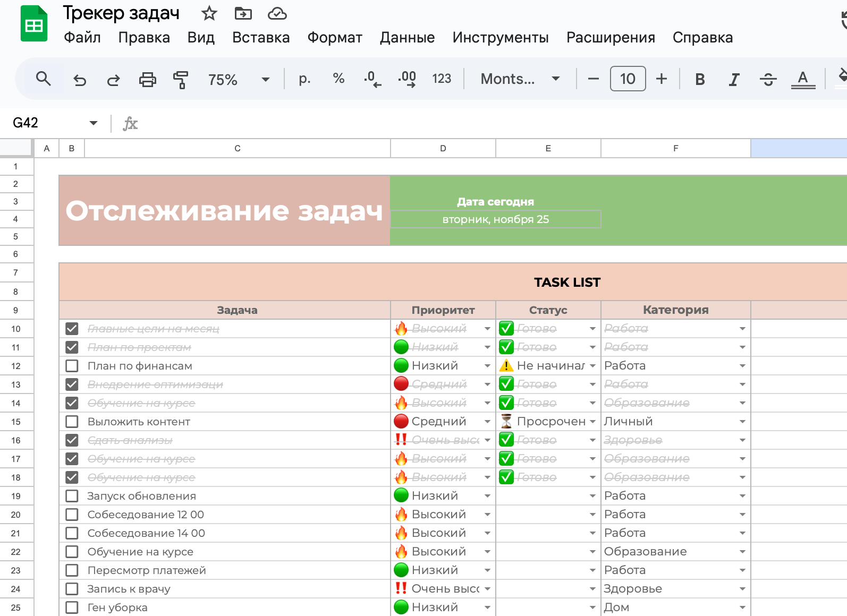This screenshot has height=616, width=847.
Task: Tick the Выложить контент checkbox
Action: point(72,422)
